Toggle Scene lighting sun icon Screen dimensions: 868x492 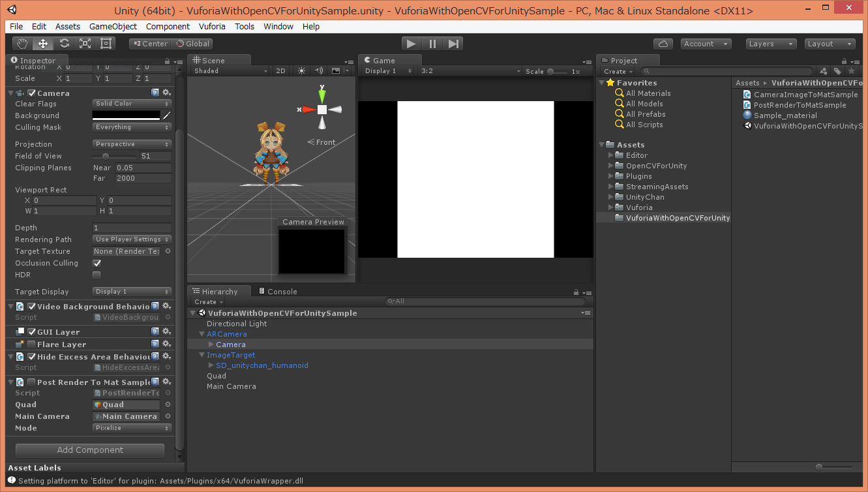tap(301, 71)
